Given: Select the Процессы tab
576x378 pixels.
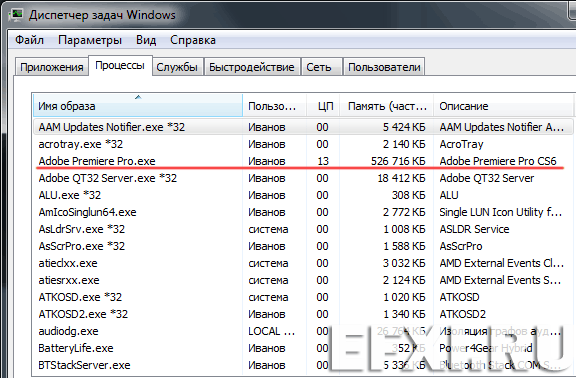Looking at the screenshot, I should click(120, 66).
